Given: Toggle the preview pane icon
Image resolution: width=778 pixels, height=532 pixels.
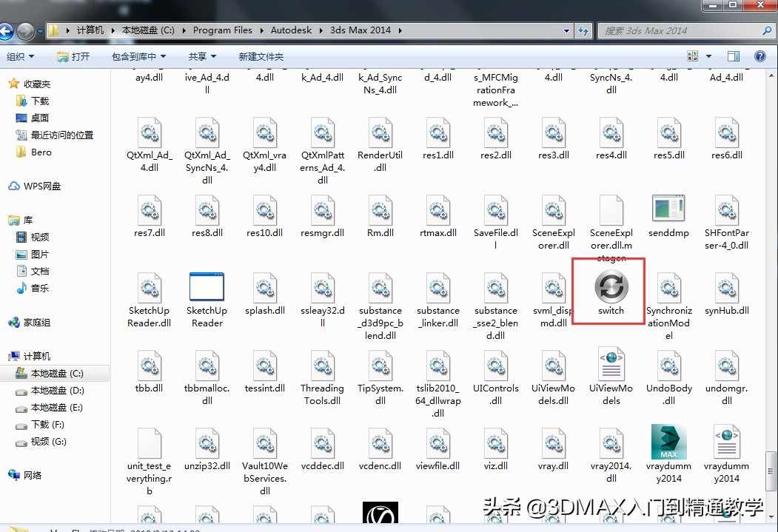Looking at the screenshot, I should click(733, 56).
